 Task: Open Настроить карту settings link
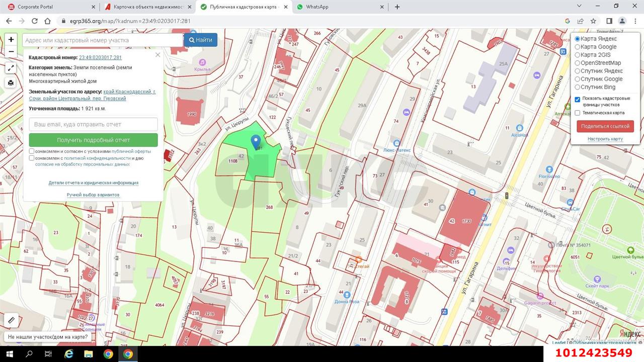[605, 139]
